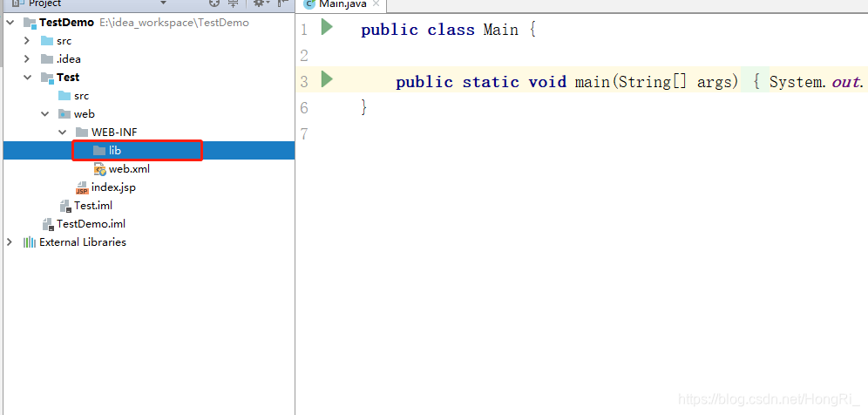Click the Test module folder icon

coord(48,78)
